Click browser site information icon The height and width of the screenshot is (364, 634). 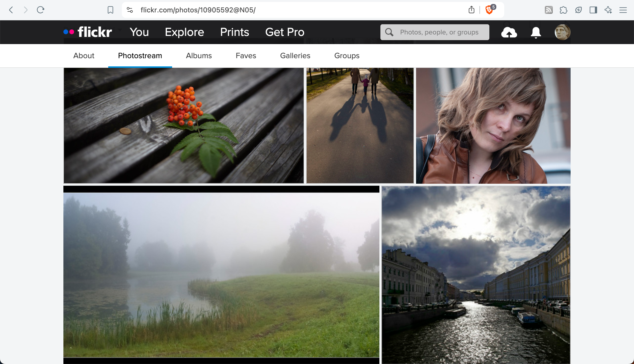(x=131, y=10)
